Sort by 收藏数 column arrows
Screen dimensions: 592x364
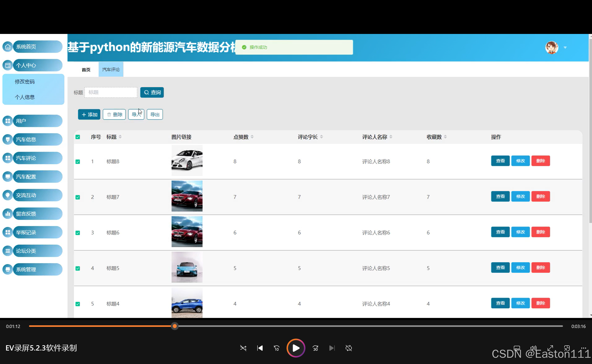pos(445,137)
